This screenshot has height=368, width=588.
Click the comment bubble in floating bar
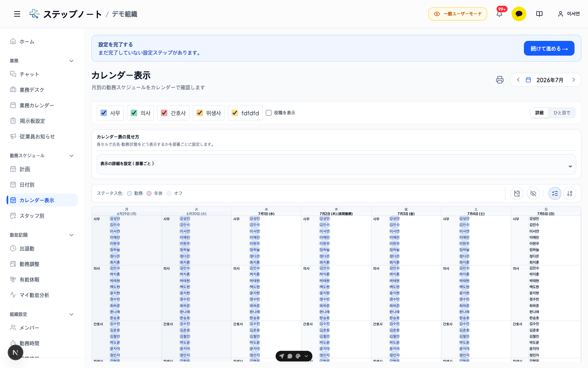click(x=290, y=356)
